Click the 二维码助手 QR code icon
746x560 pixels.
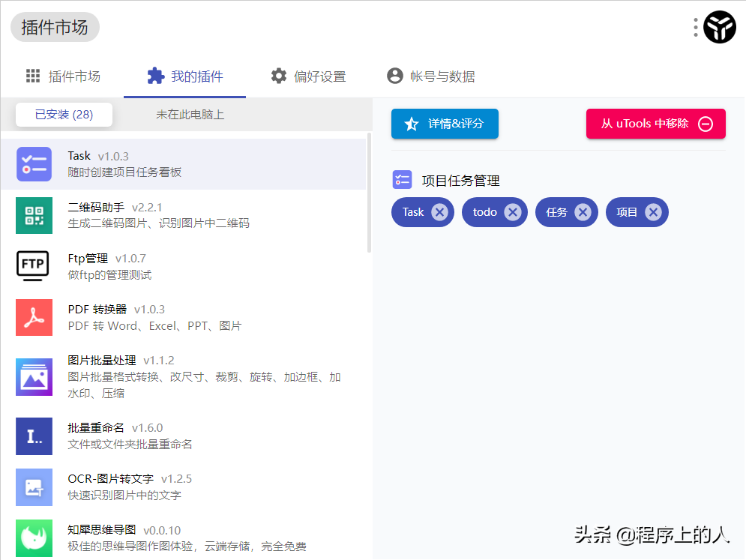coord(34,216)
